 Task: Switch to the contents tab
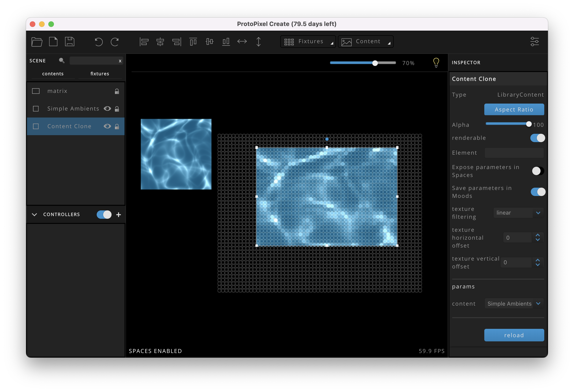click(53, 74)
